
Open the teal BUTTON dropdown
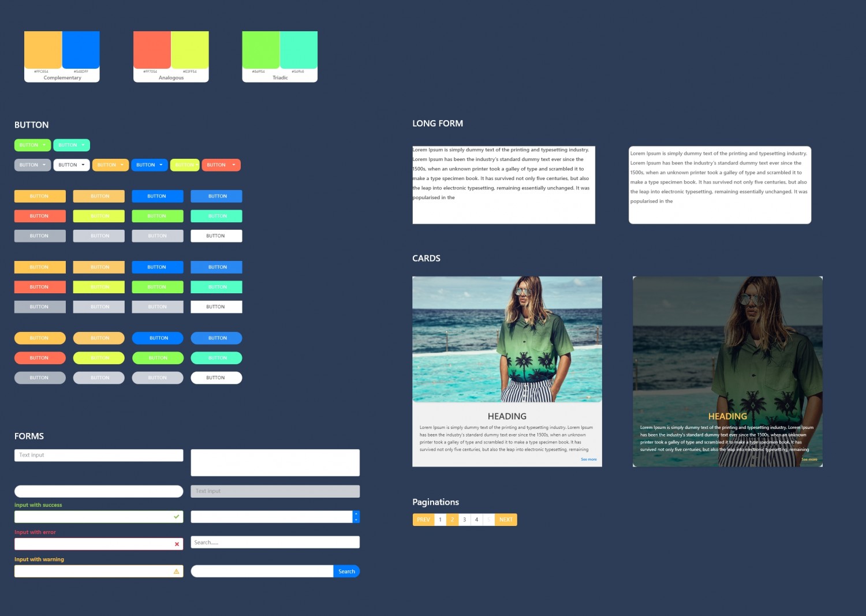point(72,145)
